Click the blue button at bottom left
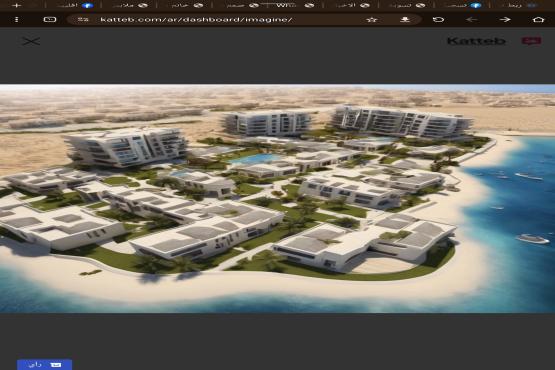 pos(45,365)
